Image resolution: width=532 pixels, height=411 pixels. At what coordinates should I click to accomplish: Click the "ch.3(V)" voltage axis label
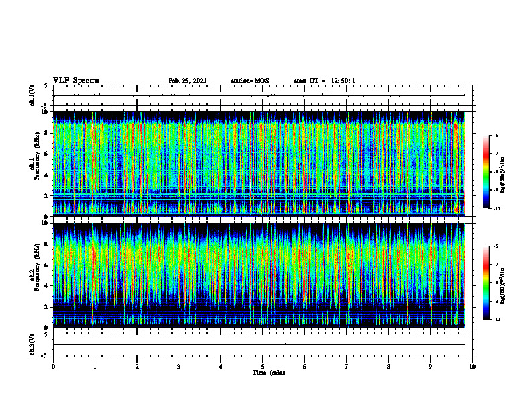[32, 345]
